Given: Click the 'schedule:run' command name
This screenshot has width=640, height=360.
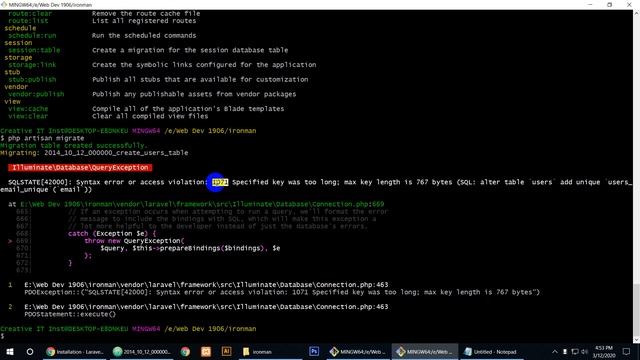Looking at the screenshot, I should 32,35.
